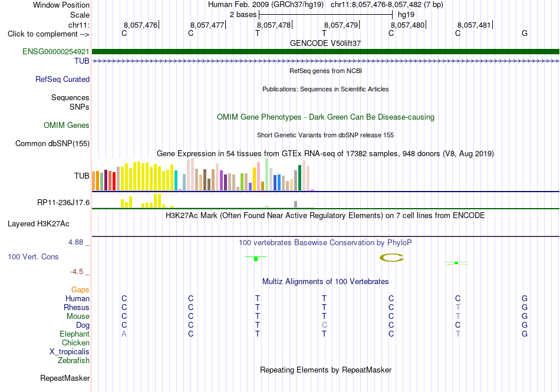The image size is (560, 392).
Task: Click the G base in the complement sequence row
Action: [525, 33]
